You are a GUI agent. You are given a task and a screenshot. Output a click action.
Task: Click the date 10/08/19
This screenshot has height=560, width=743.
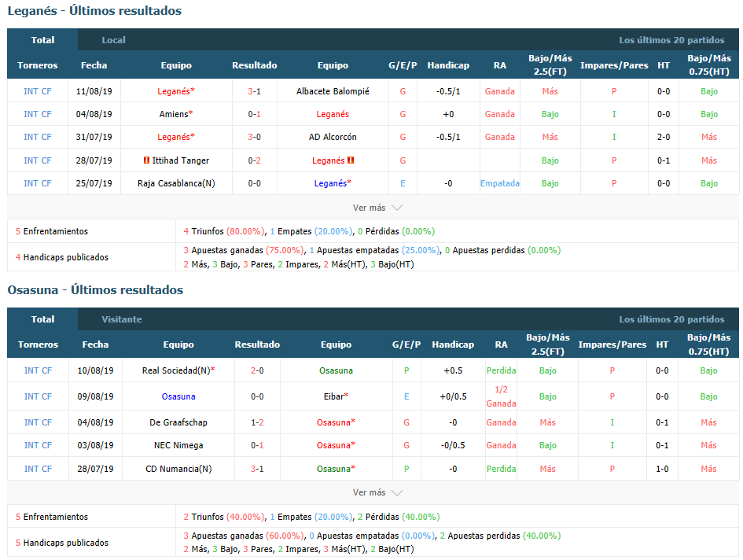[95, 370]
